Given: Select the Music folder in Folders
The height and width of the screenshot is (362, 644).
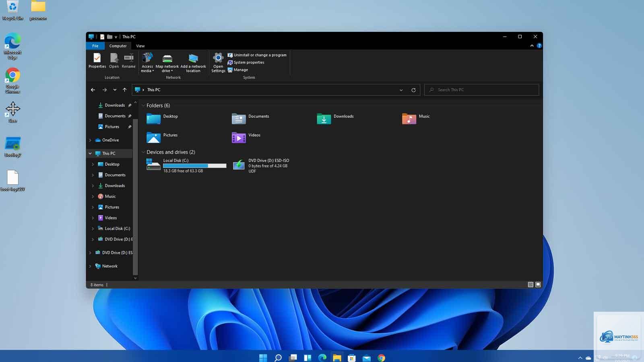Looking at the screenshot, I should tap(416, 118).
